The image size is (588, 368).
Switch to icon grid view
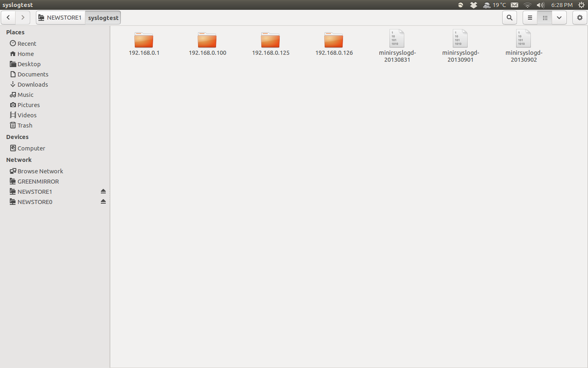[545, 18]
